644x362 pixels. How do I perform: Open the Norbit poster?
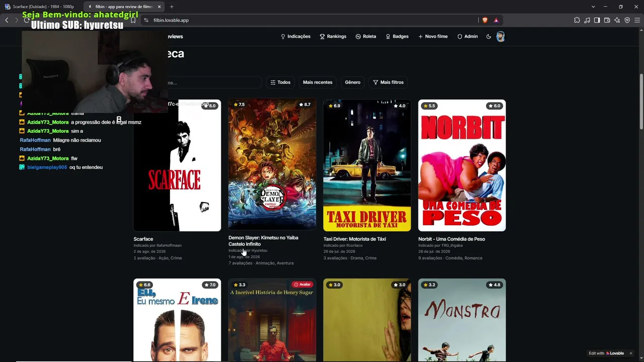point(462,165)
